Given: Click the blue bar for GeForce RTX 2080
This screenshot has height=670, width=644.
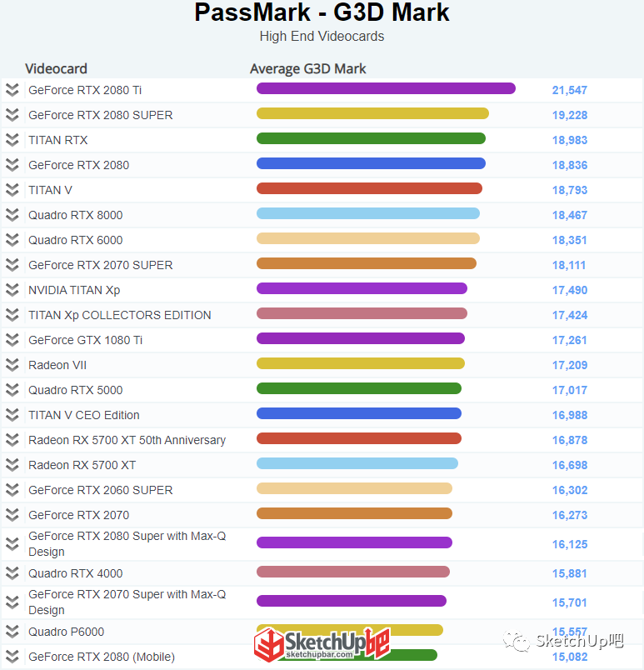Looking at the screenshot, I should pyautogui.click(x=371, y=163).
